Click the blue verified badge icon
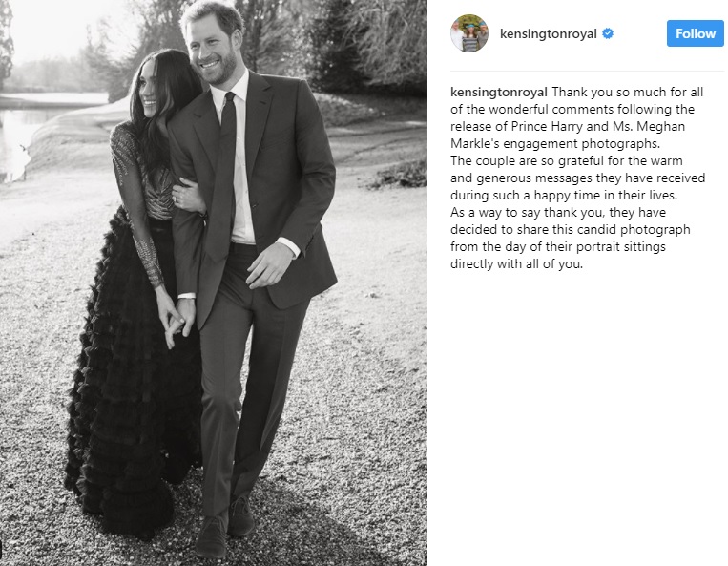 pos(608,34)
